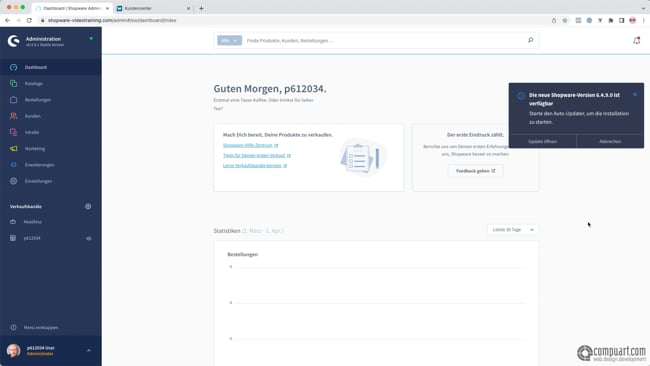Open the browser three-dot menu
This screenshot has height=366, width=650.
point(644,20)
